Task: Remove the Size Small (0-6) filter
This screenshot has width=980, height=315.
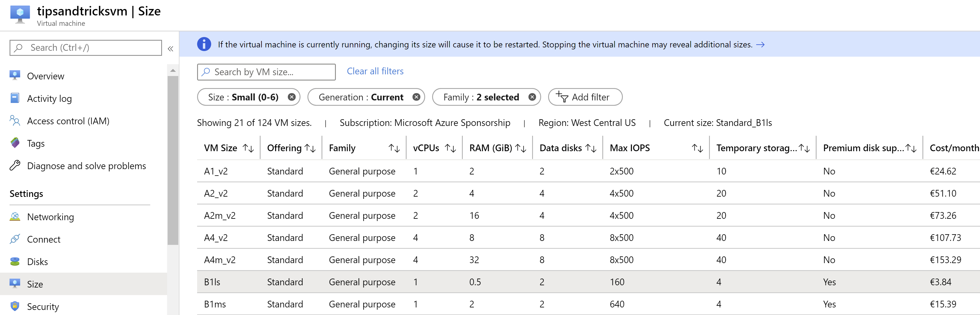Action: coord(292,97)
